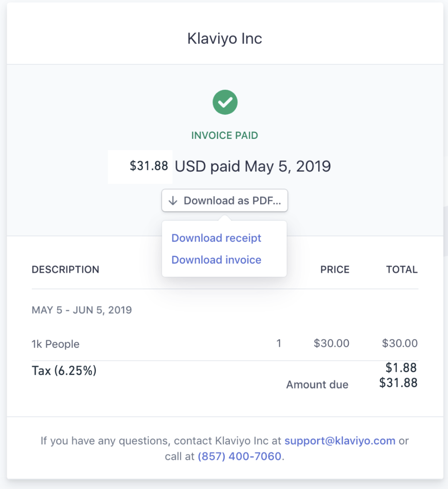448x489 pixels.
Task: Click the paid date May 5, 2019
Action: coord(288,166)
